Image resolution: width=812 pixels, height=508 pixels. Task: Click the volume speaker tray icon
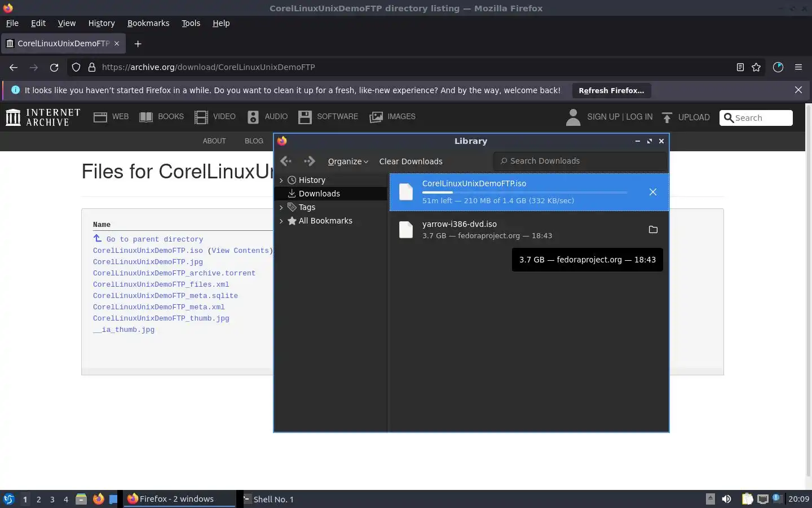click(726, 499)
